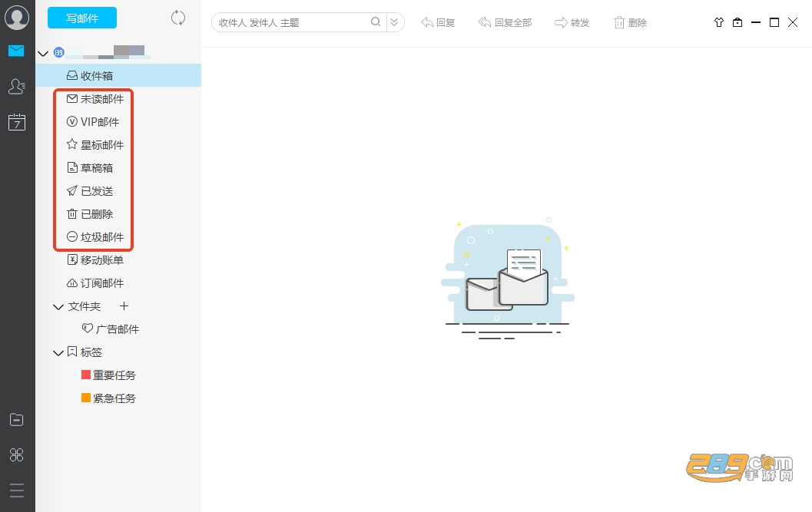
Task: Add a new folder with the plus icon
Action: (124, 306)
